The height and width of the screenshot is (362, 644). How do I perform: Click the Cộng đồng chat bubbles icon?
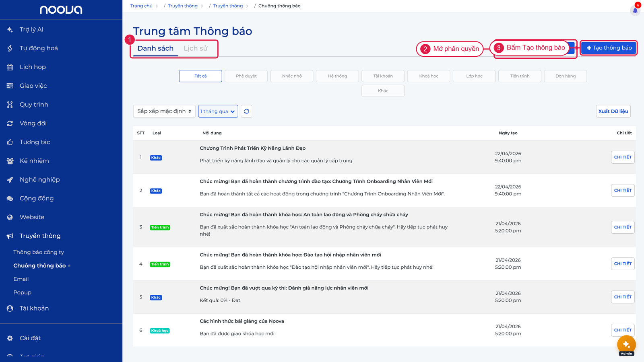(x=10, y=198)
